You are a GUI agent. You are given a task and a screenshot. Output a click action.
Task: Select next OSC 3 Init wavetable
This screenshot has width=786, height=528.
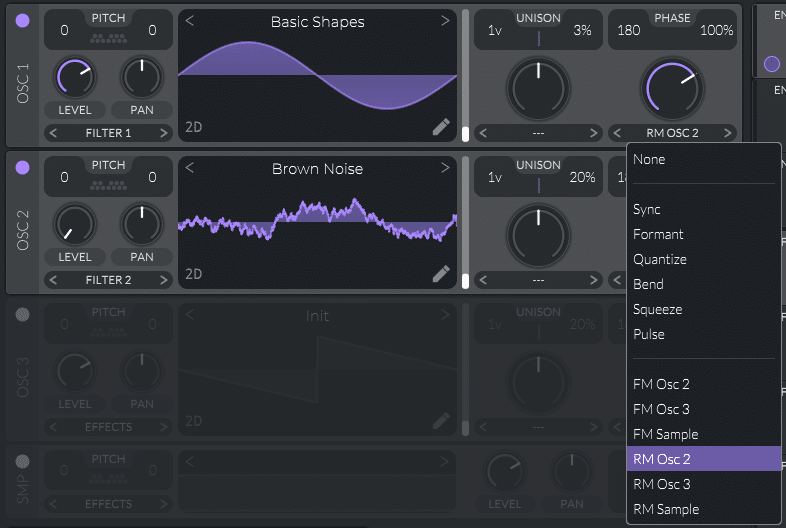coord(445,314)
